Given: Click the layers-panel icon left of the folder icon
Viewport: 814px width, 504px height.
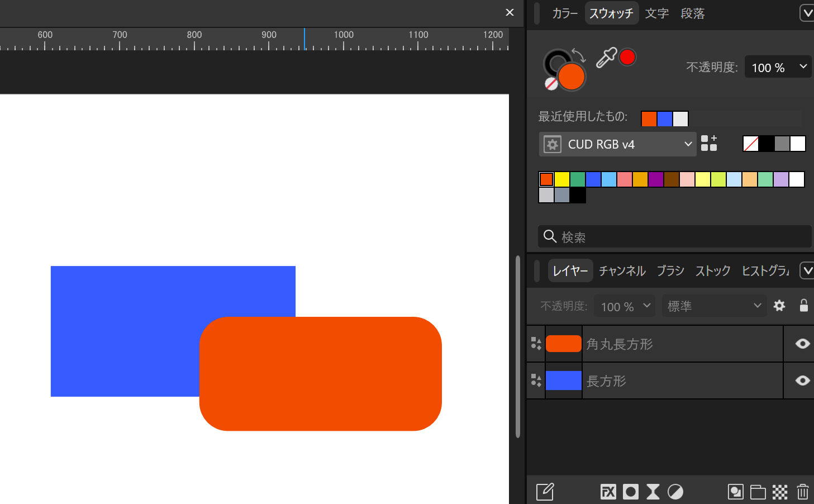Looking at the screenshot, I should pyautogui.click(x=736, y=492).
